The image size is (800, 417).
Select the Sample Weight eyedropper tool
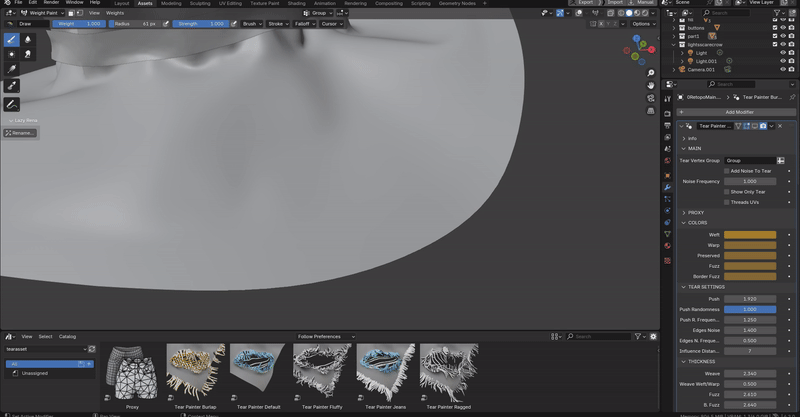pyautogui.click(x=12, y=86)
